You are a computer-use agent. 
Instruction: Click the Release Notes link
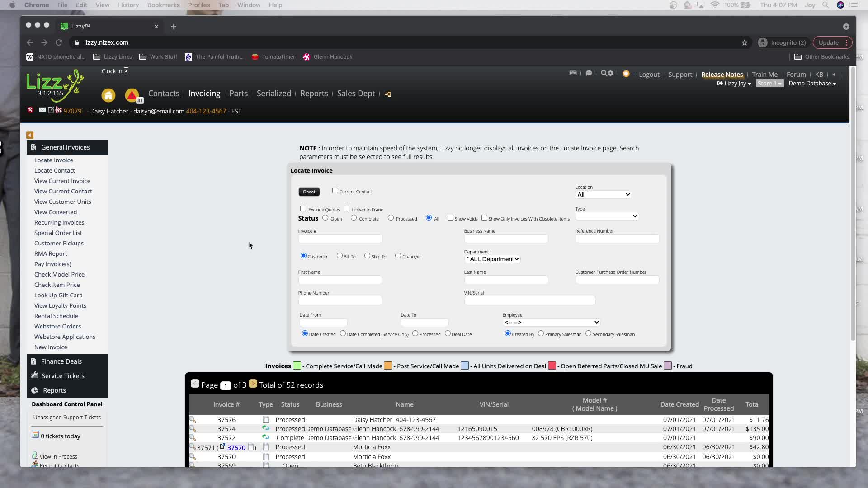722,75
